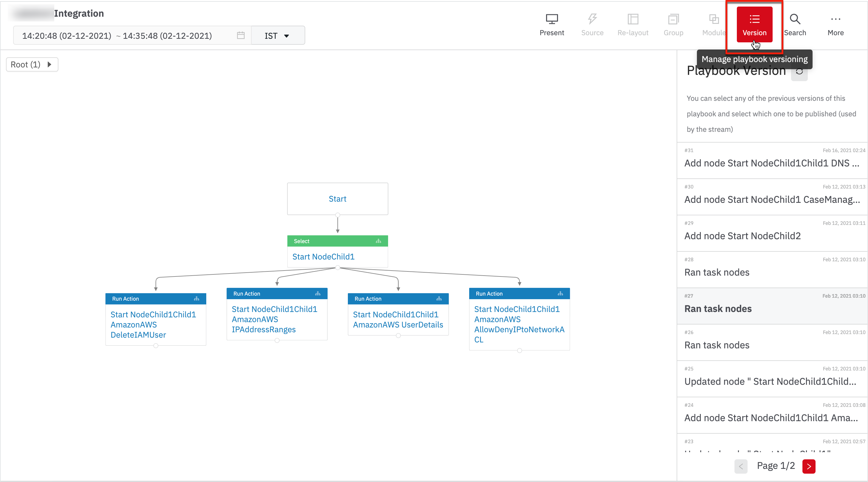Go to next versions page

(x=809, y=466)
